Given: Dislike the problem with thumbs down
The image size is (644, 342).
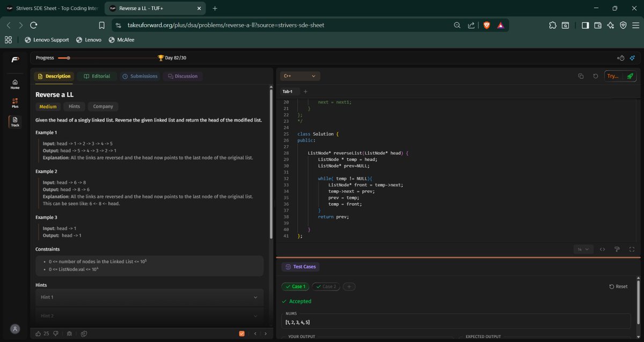Looking at the screenshot, I should 56,333.
